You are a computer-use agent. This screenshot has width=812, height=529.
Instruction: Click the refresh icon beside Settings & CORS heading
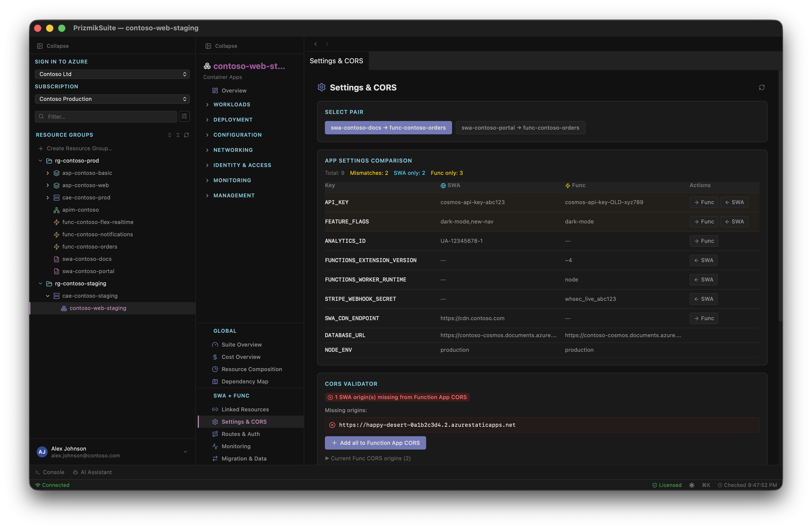click(762, 88)
